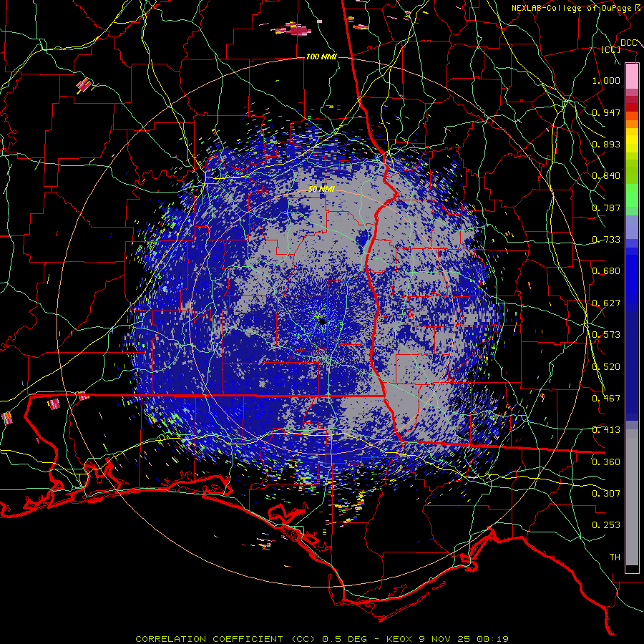The image size is (644, 644).
Task: Pick the yellow segment of the color bar
Action: (632, 141)
